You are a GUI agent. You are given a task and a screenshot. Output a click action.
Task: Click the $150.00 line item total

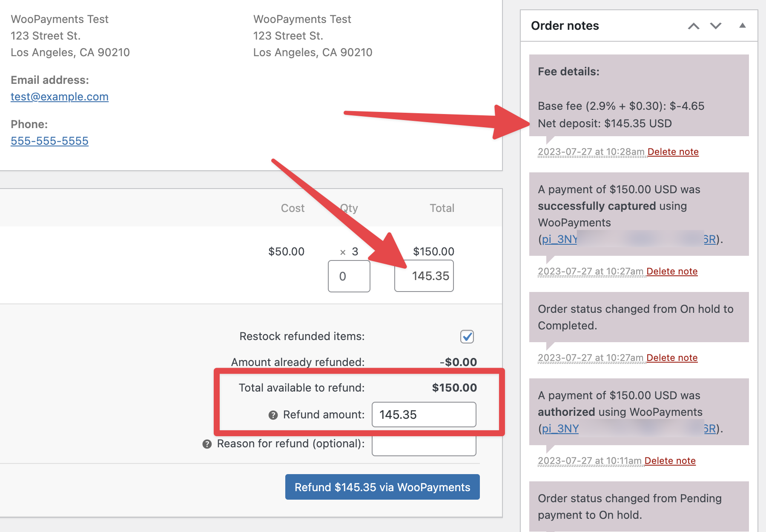[x=433, y=252]
